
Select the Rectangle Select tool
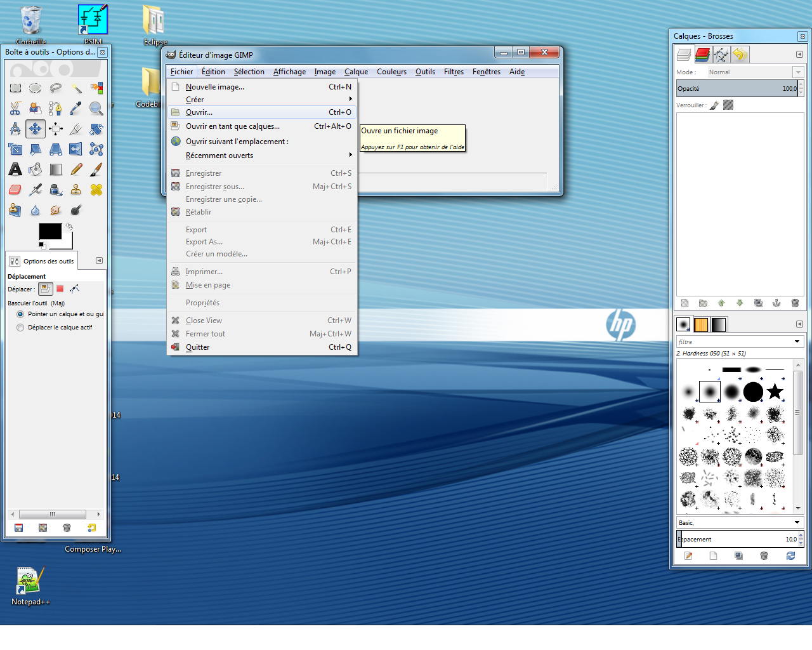[x=15, y=88]
